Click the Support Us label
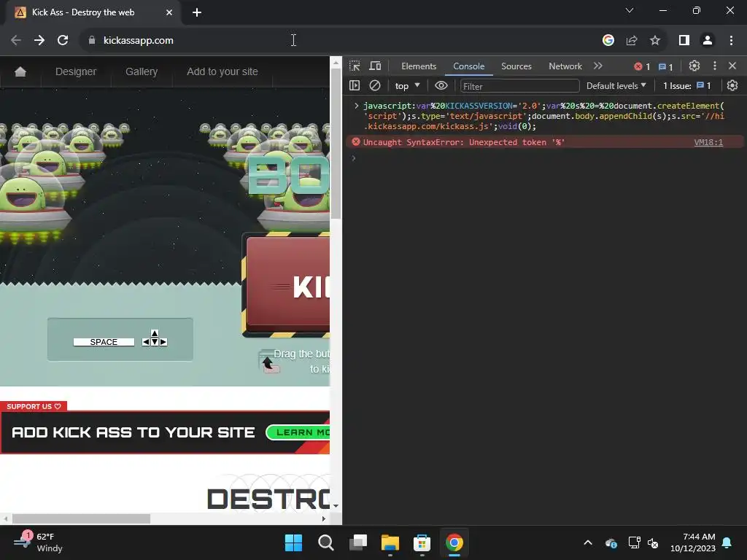 pyautogui.click(x=34, y=406)
